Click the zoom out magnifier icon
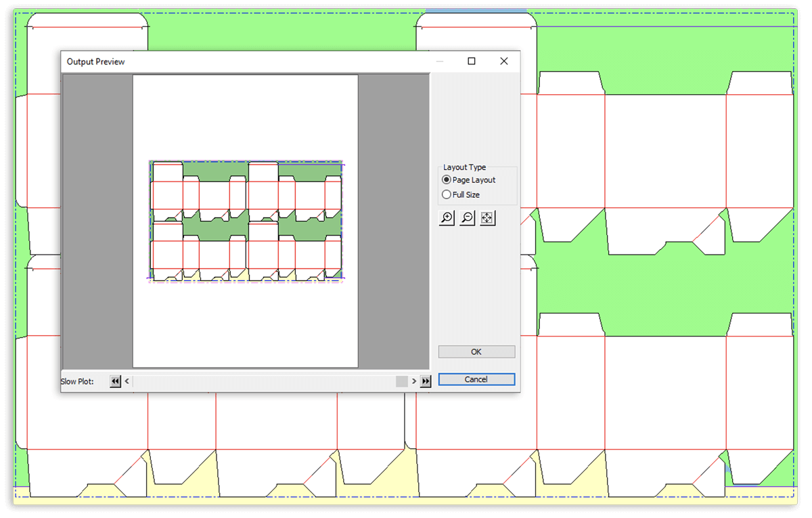Image resolution: width=812 pixels, height=518 pixels. [467, 218]
